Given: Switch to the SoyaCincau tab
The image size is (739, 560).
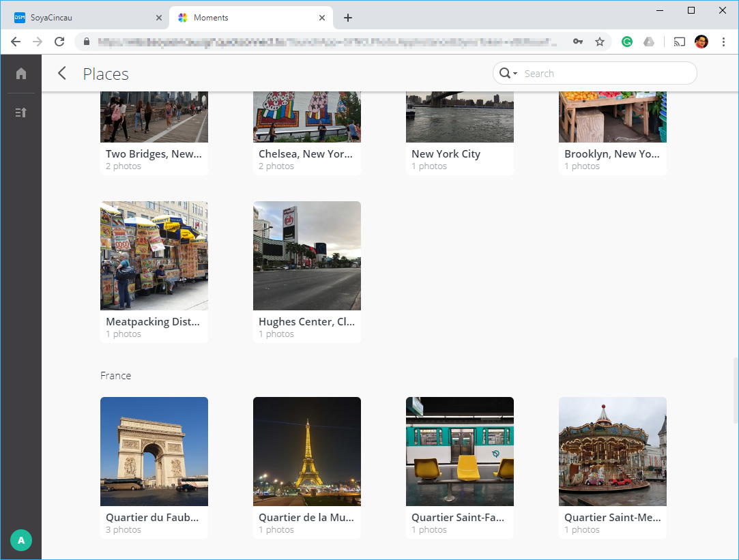Looking at the screenshot, I should tap(82, 18).
